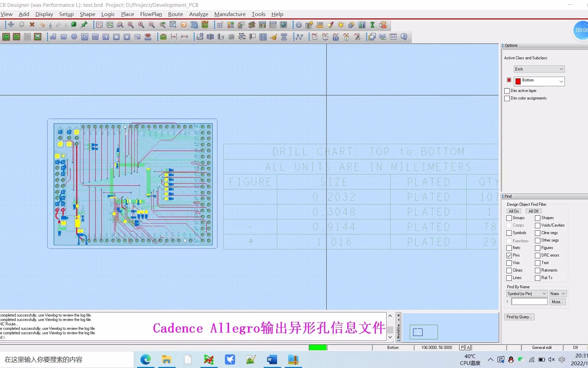Click All Off in Design Object Find Filter
The width and height of the screenshot is (588, 368).
(x=533, y=211)
